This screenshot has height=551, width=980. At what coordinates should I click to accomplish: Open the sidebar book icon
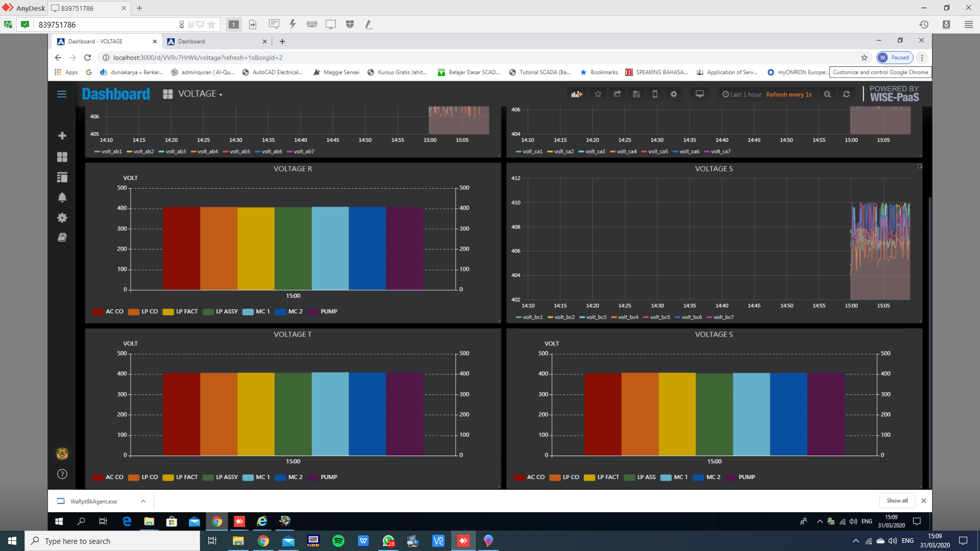pyautogui.click(x=62, y=237)
